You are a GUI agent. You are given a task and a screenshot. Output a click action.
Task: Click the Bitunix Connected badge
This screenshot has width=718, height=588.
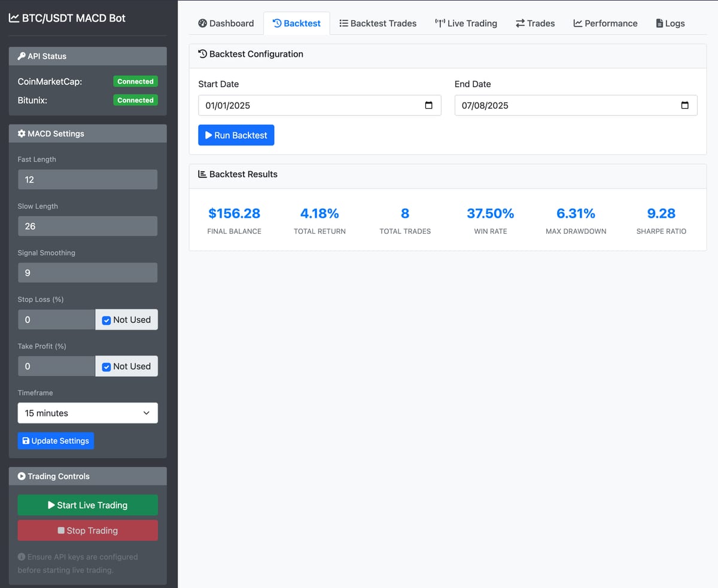coord(135,100)
